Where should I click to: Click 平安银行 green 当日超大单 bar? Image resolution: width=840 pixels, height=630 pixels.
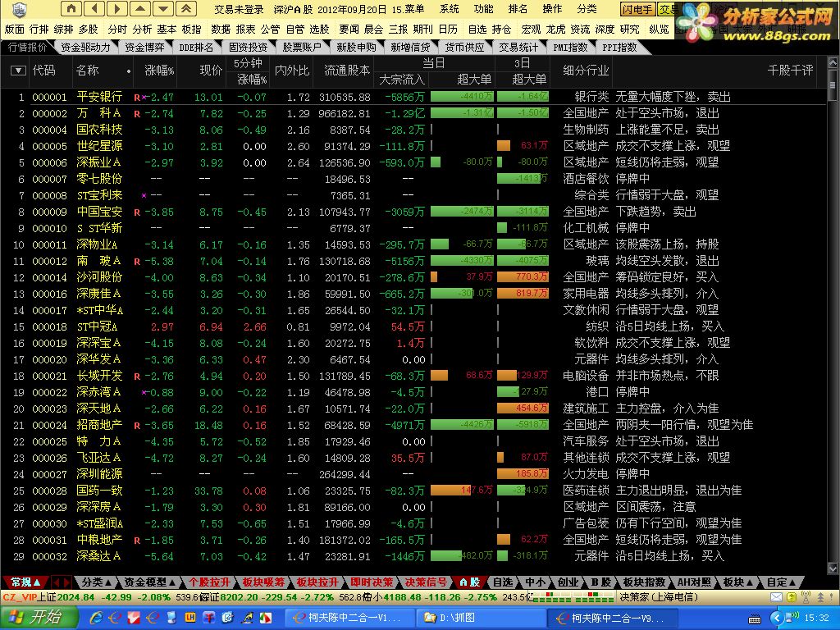(x=462, y=97)
